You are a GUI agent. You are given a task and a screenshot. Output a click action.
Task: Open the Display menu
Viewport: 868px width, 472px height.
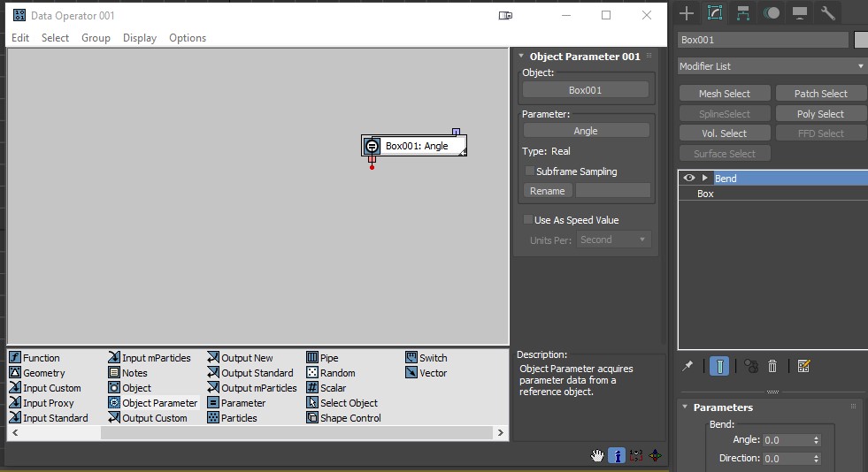click(x=140, y=38)
